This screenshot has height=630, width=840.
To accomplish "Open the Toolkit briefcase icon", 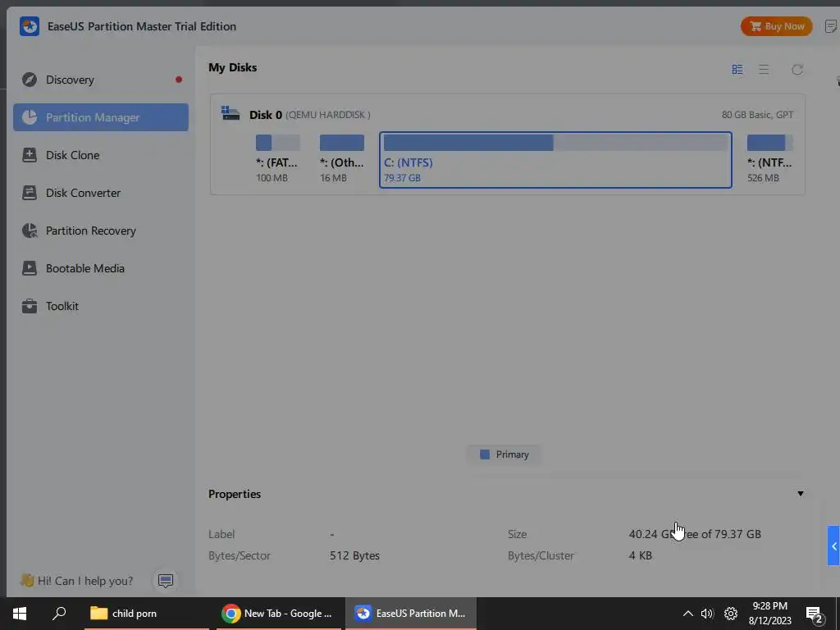I will click(30, 307).
